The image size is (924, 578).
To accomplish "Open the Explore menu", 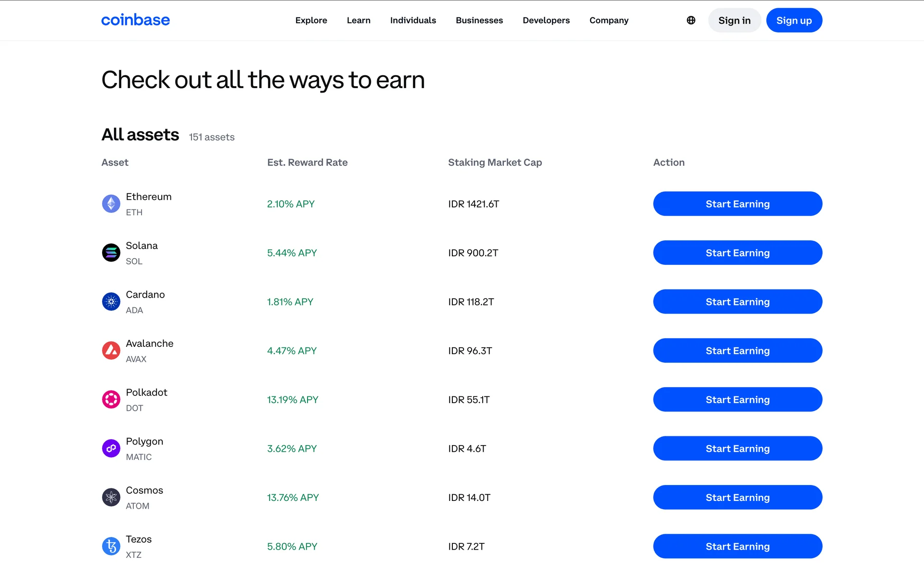I will [x=311, y=20].
